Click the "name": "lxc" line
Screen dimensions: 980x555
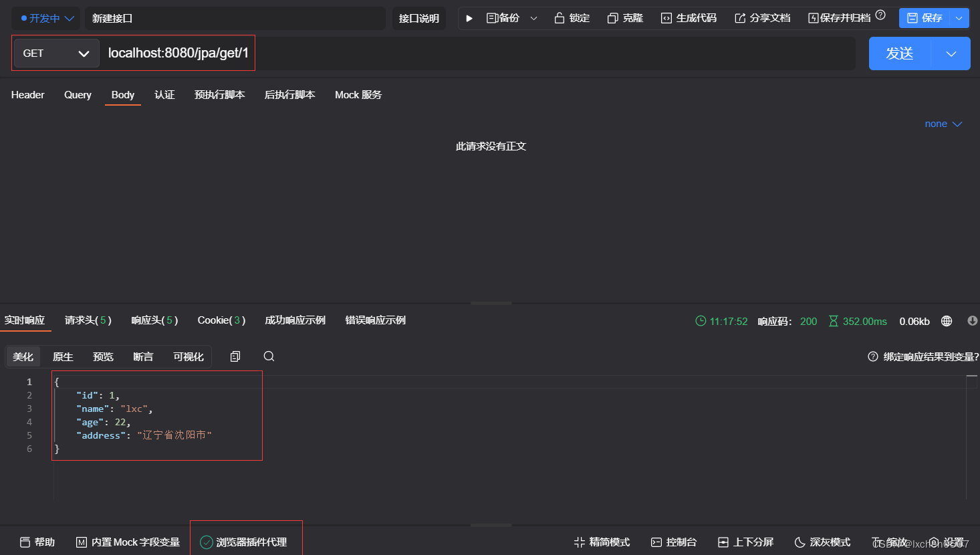[114, 409]
